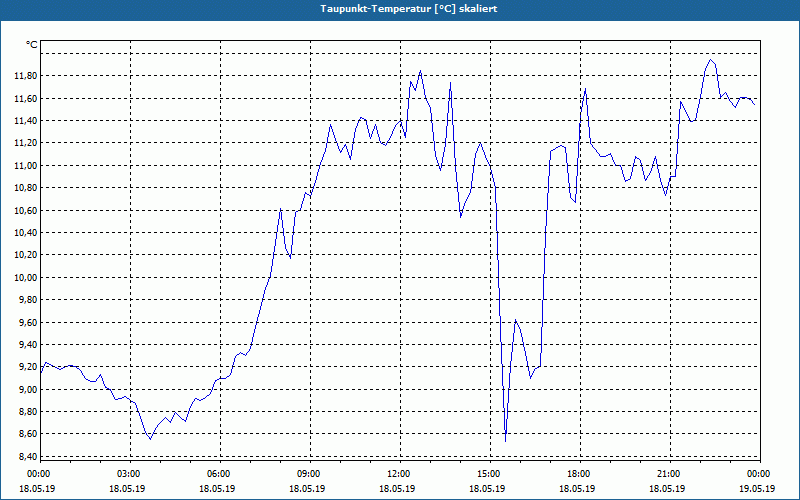Click the 8,60 y-axis label
Image resolution: width=800 pixels, height=500 pixels.
pos(28,434)
